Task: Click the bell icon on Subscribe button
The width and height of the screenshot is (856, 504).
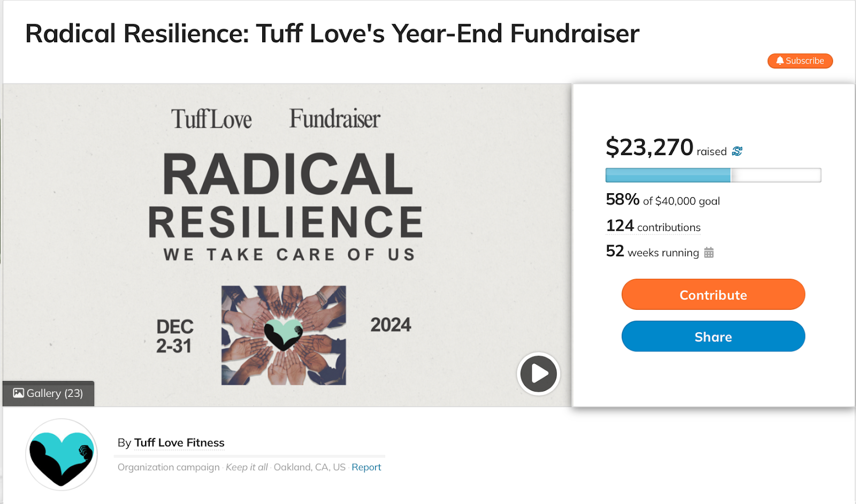Action: (779, 61)
